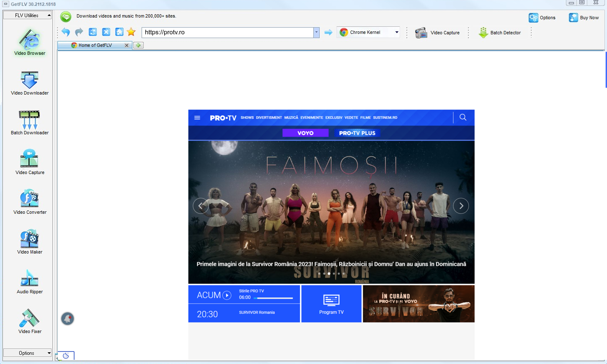Select the Home of GetFLV tab
The height and width of the screenshot is (364, 607).
click(x=95, y=45)
